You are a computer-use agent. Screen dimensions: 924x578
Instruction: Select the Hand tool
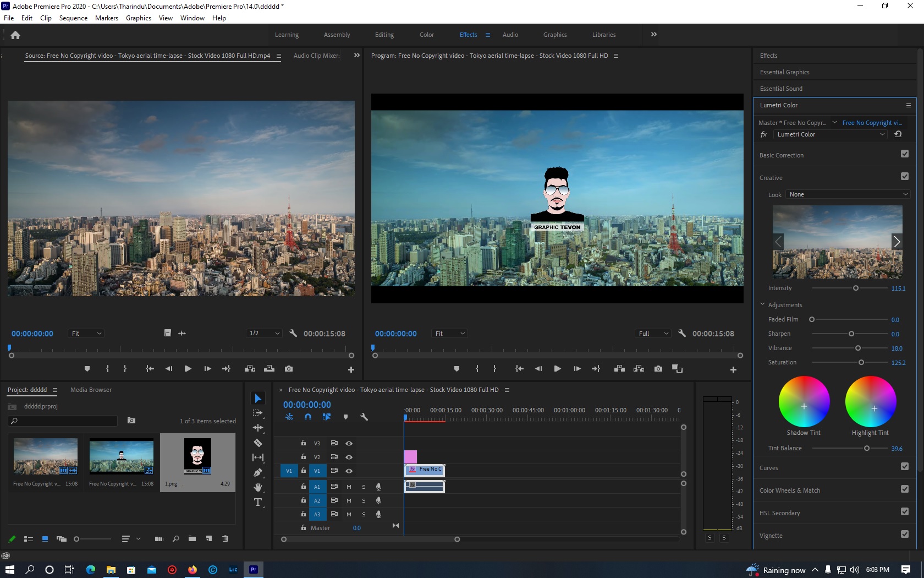tap(257, 487)
